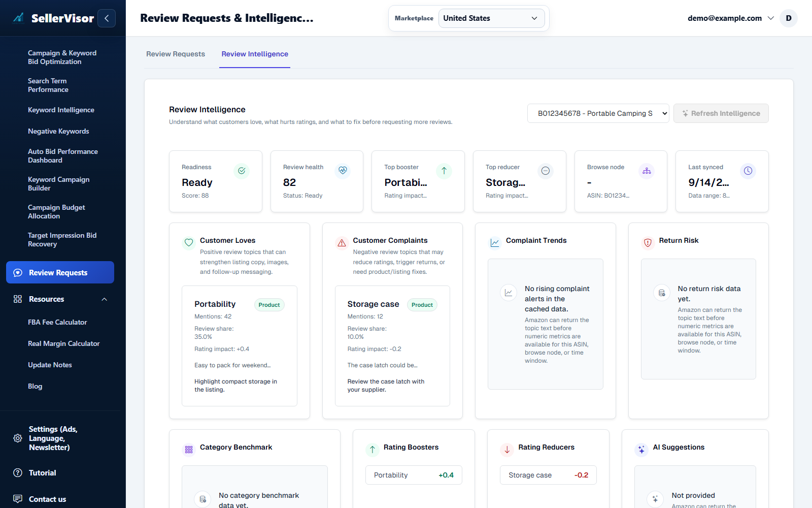The height and width of the screenshot is (508, 812).
Task: Open Negative Keywords page
Action: 58,131
